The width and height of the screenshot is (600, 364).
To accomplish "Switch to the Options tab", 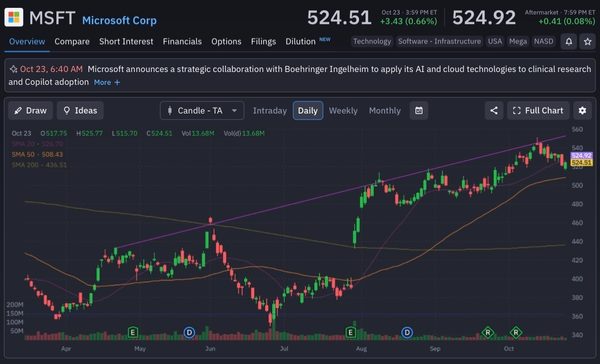I will pyautogui.click(x=226, y=41).
